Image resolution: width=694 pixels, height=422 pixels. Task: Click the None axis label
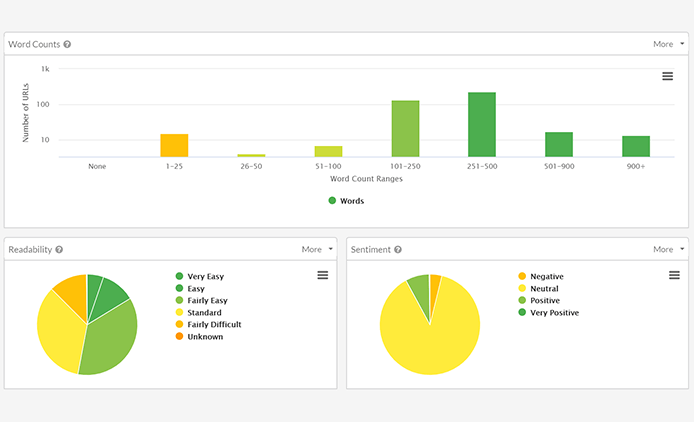point(97,166)
